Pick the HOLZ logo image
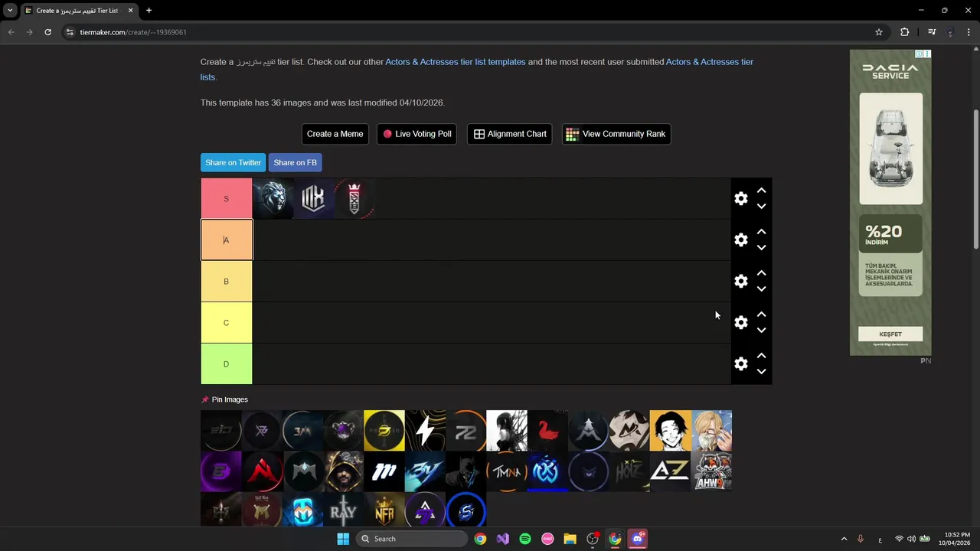 click(629, 471)
